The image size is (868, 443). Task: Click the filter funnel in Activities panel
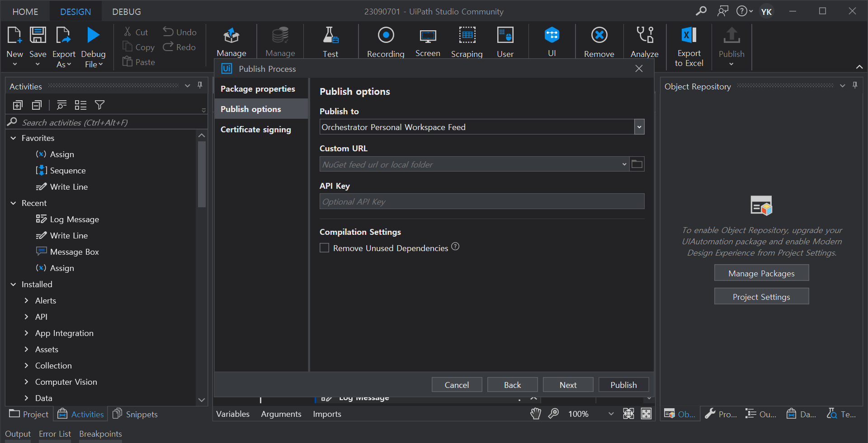pyautogui.click(x=99, y=105)
